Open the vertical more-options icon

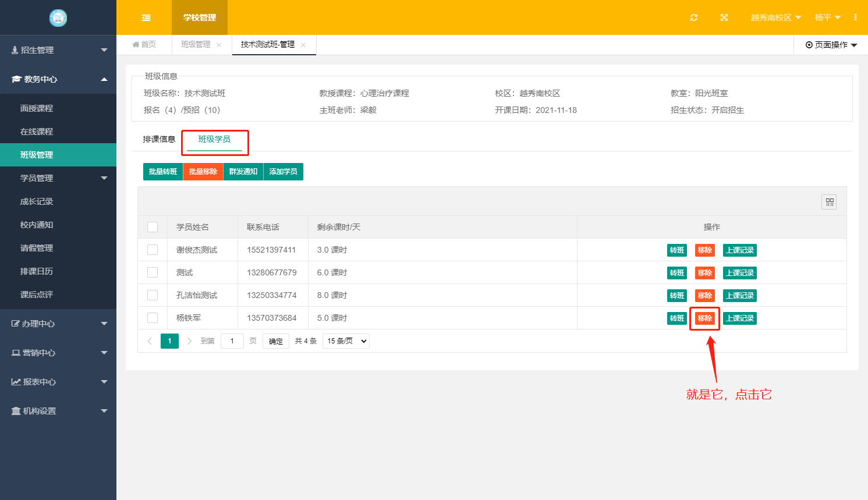[x=855, y=17]
